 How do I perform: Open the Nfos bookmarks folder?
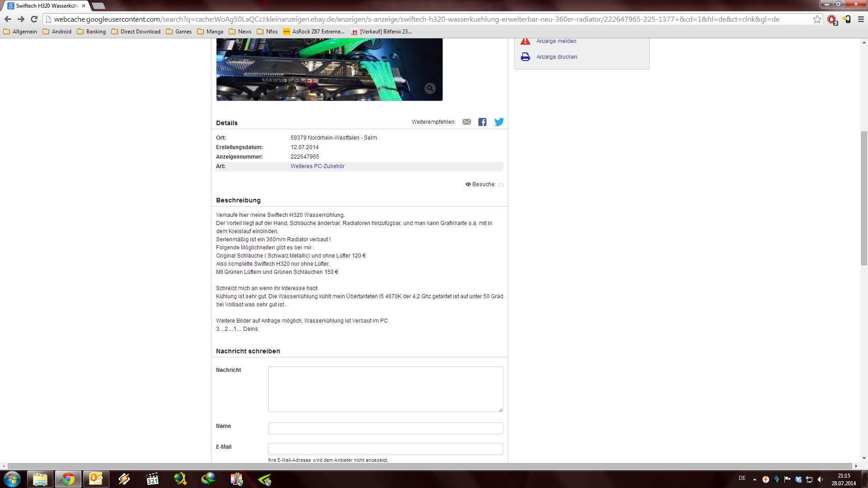(x=268, y=32)
